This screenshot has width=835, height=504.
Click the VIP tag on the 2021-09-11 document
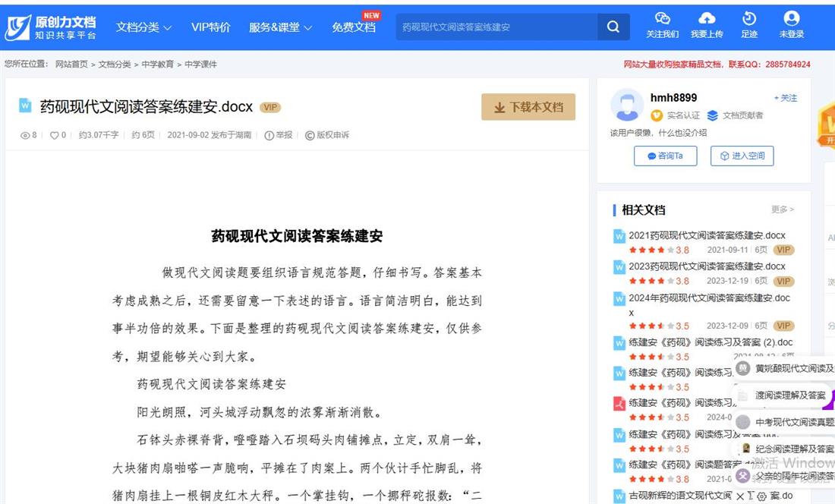click(x=783, y=250)
